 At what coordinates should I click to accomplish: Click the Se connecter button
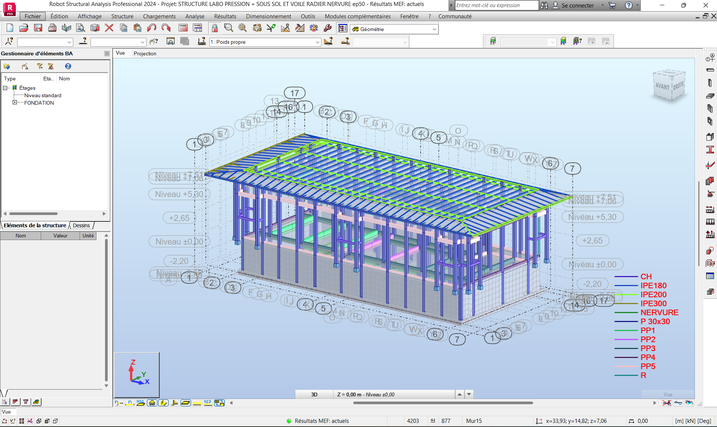point(577,5)
